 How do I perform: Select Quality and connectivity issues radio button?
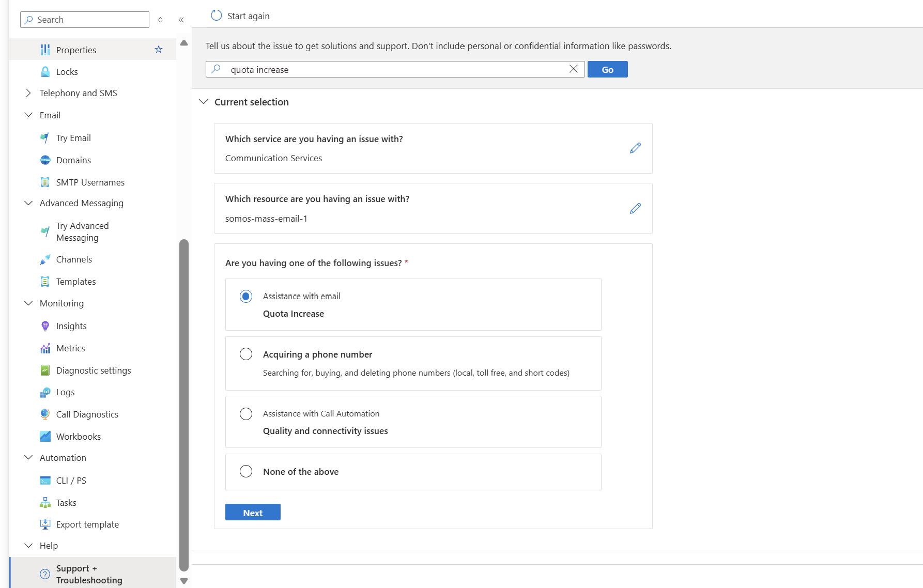point(246,414)
